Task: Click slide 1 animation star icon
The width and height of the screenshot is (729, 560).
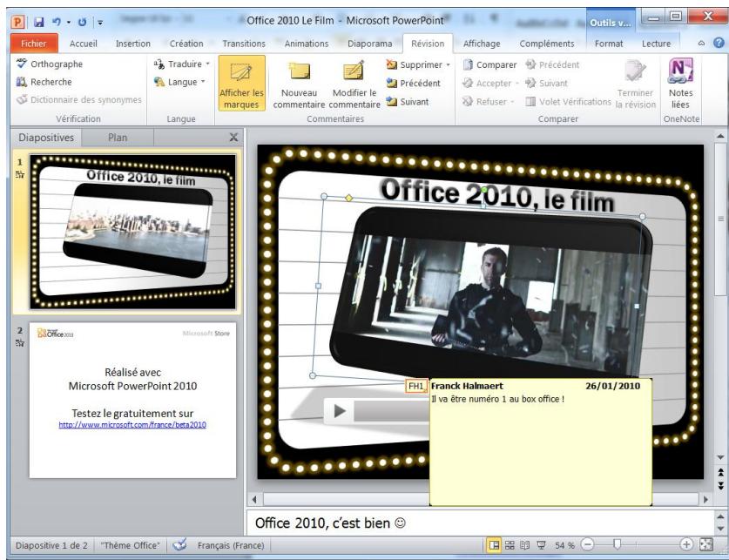Action: [19, 175]
